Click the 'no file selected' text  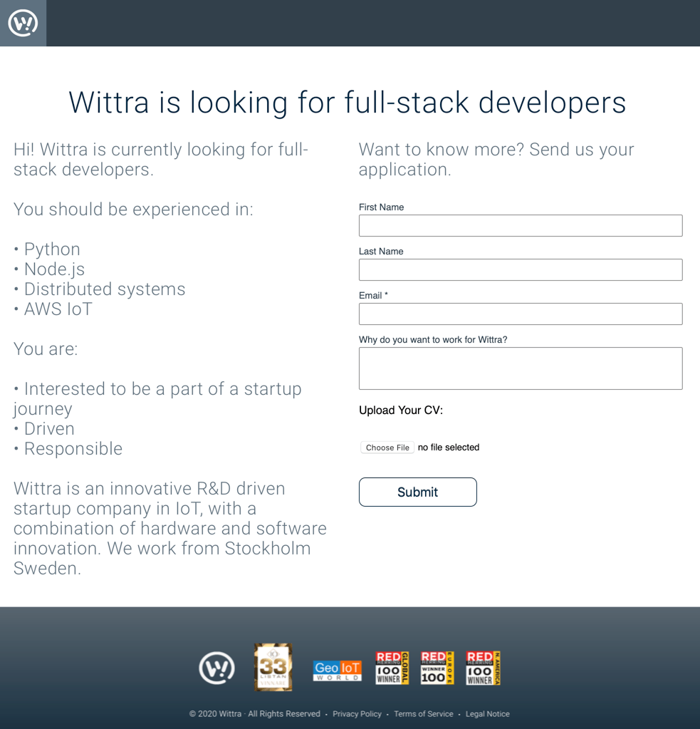[x=449, y=448]
